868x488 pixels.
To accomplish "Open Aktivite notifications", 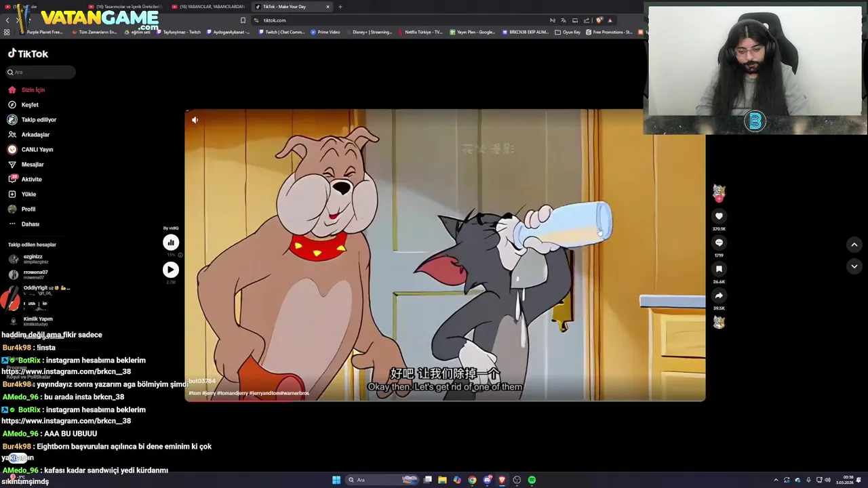I will point(24,179).
